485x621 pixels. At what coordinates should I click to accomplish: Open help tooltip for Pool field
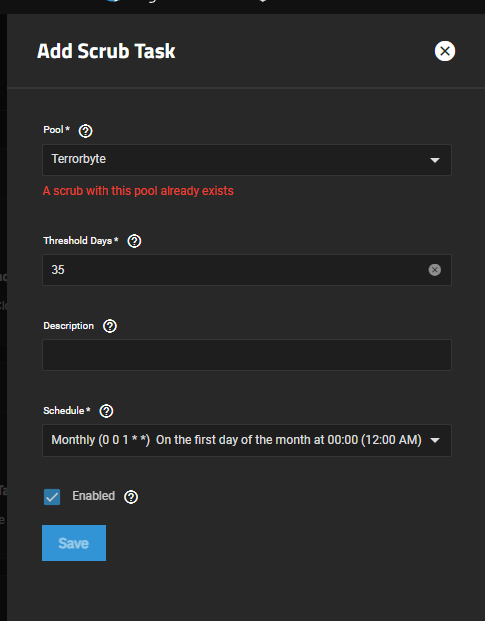[86, 131]
